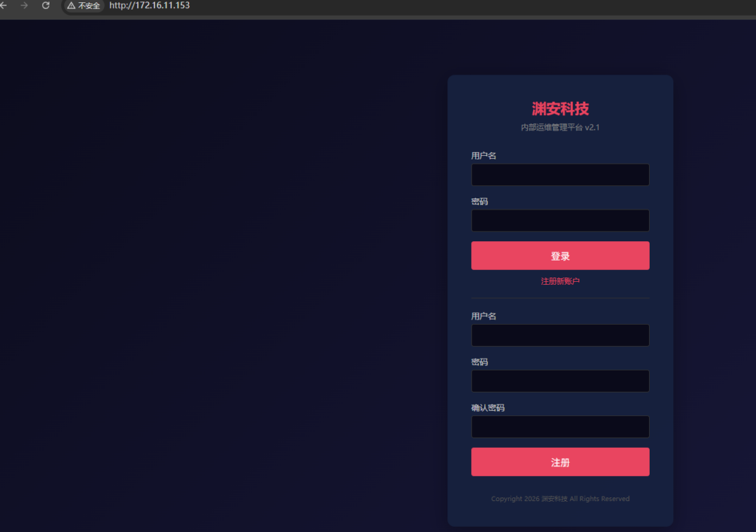The height and width of the screenshot is (532, 756).
Task: Click the 渊安科技 title heading
Action: point(560,108)
